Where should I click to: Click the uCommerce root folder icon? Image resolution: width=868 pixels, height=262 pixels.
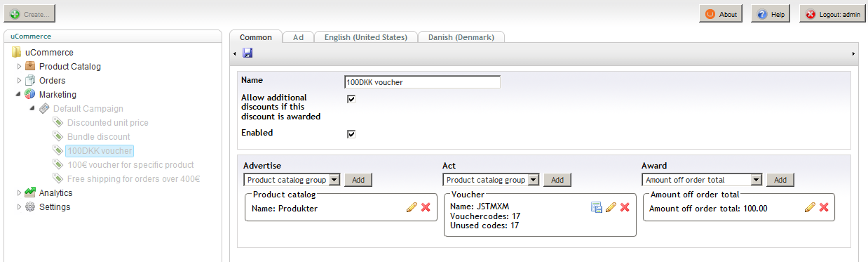click(17, 52)
